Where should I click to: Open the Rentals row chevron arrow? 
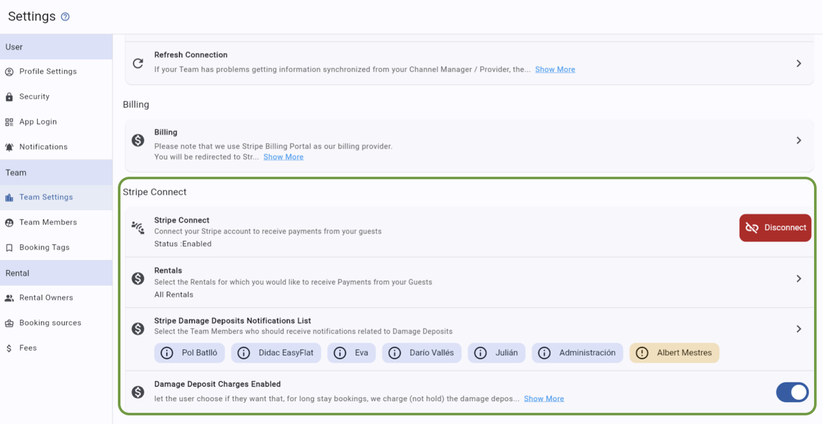798,278
